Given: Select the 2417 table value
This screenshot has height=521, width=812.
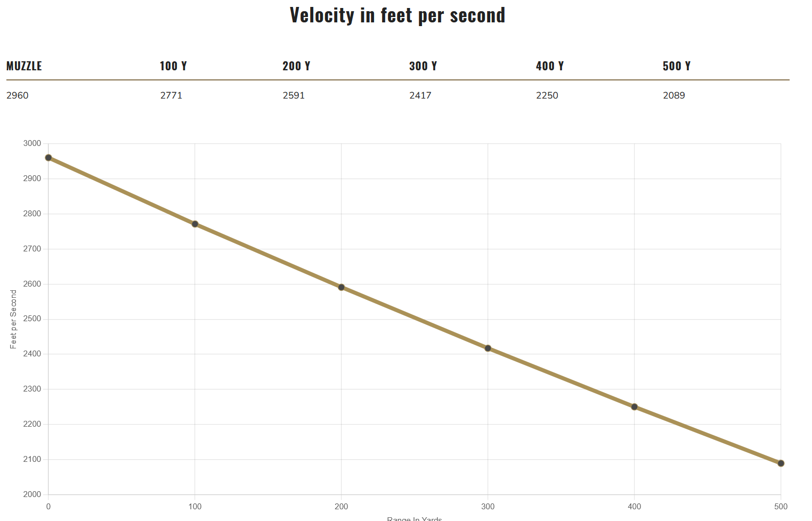Looking at the screenshot, I should click(x=420, y=95).
